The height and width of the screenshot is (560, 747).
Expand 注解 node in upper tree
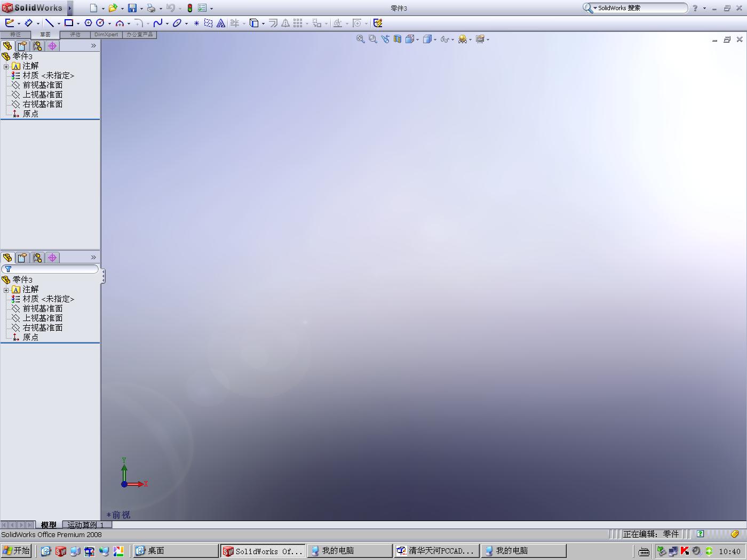(6, 66)
